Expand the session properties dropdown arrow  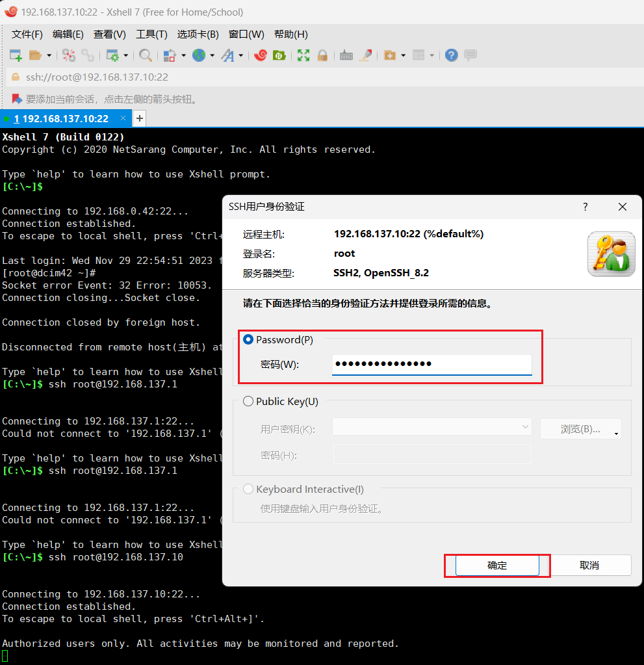coord(126,55)
